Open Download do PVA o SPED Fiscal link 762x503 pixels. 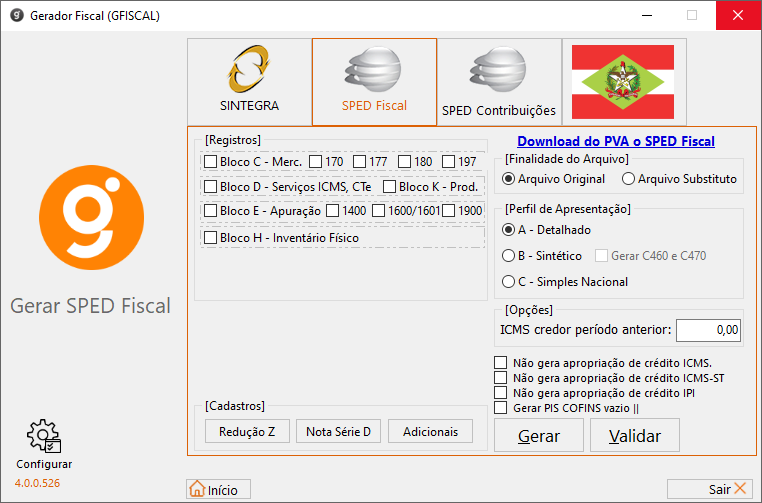click(616, 141)
